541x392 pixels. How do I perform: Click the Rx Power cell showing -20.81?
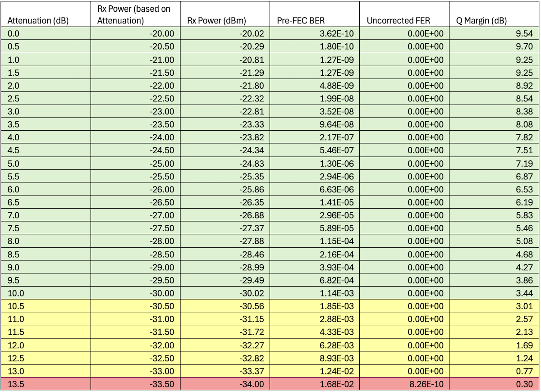[225, 59]
